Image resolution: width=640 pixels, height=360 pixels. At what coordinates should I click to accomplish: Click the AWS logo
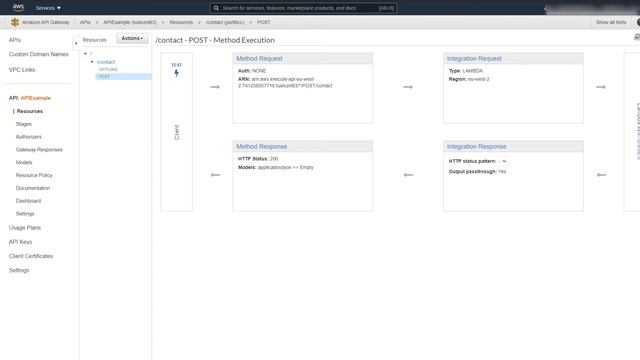18,7
